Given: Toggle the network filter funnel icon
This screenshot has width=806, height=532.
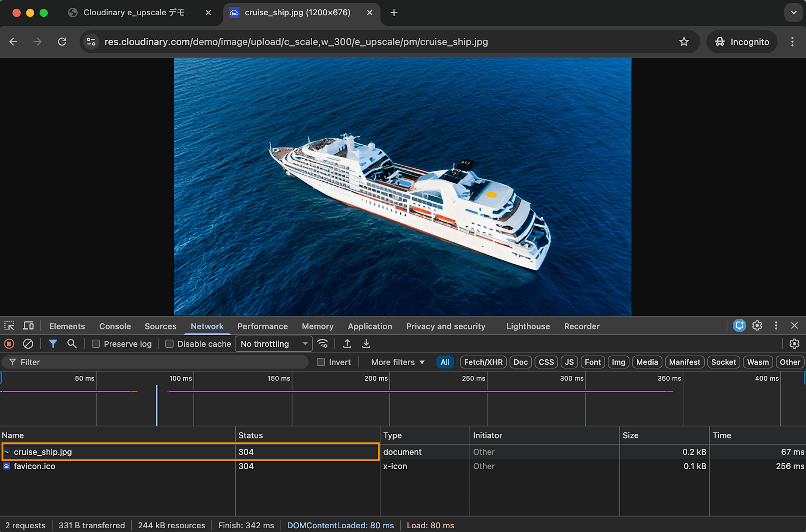Looking at the screenshot, I should 53,344.
